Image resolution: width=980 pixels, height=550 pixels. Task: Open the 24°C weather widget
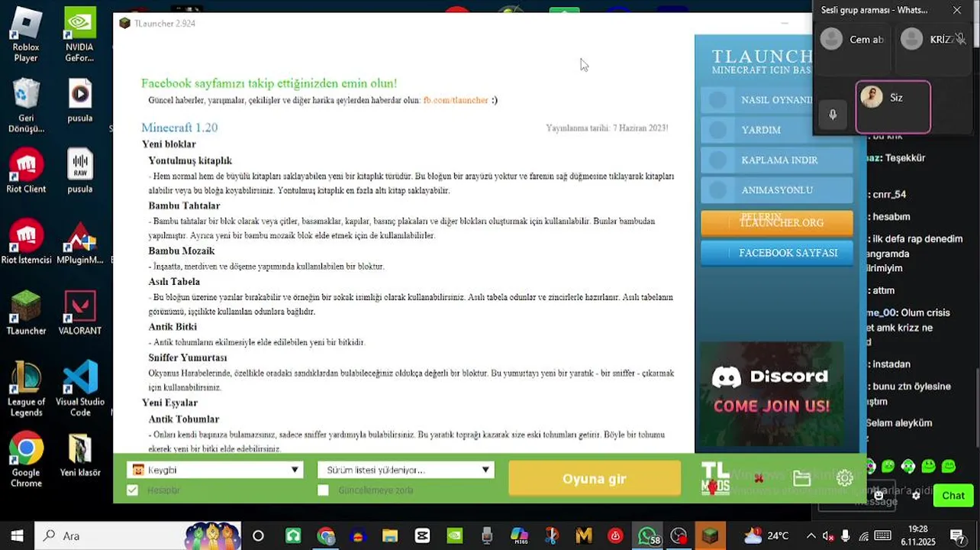pos(766,535)
